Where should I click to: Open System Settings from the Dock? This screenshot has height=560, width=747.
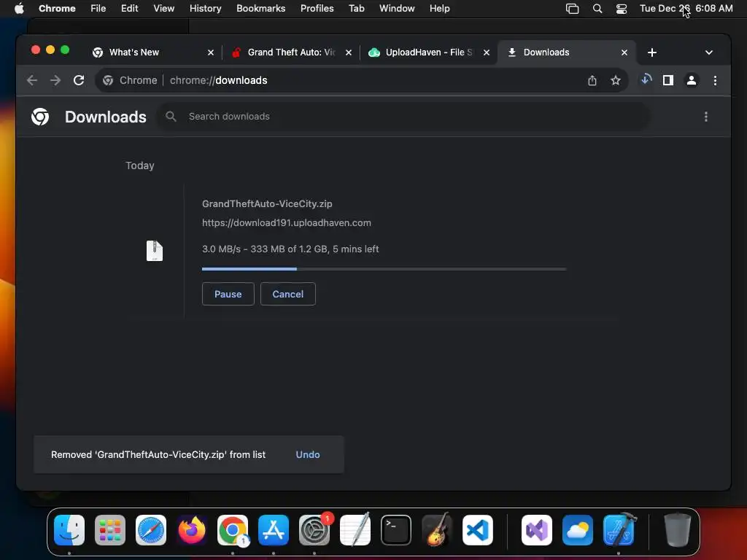(x=314, y=530)
